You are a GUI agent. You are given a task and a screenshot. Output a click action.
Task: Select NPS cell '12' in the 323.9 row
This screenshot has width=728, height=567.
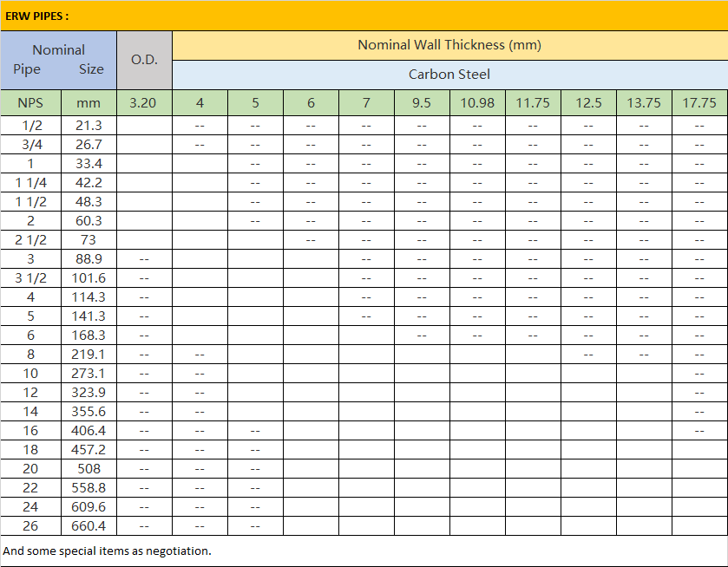point(30,392)
